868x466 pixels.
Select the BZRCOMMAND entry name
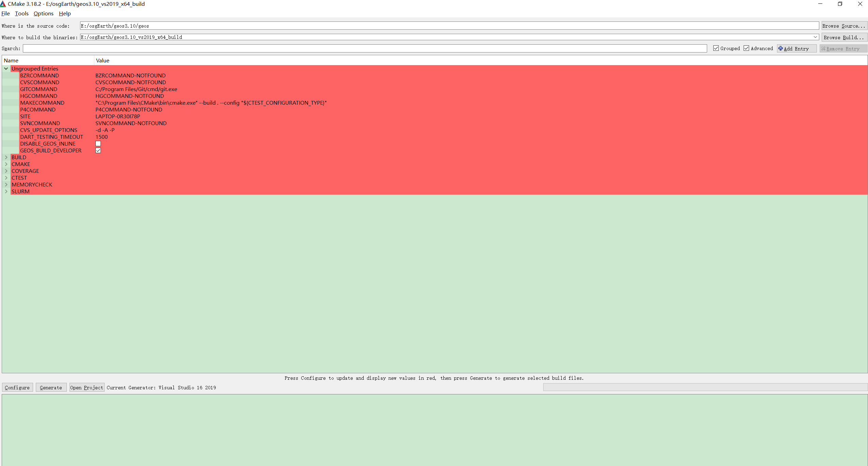(x=39, y=75)
